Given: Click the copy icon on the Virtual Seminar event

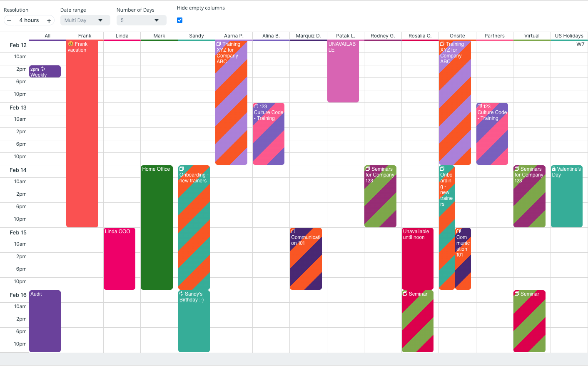Looking at the screenshot, I should [x=516, y=294].
